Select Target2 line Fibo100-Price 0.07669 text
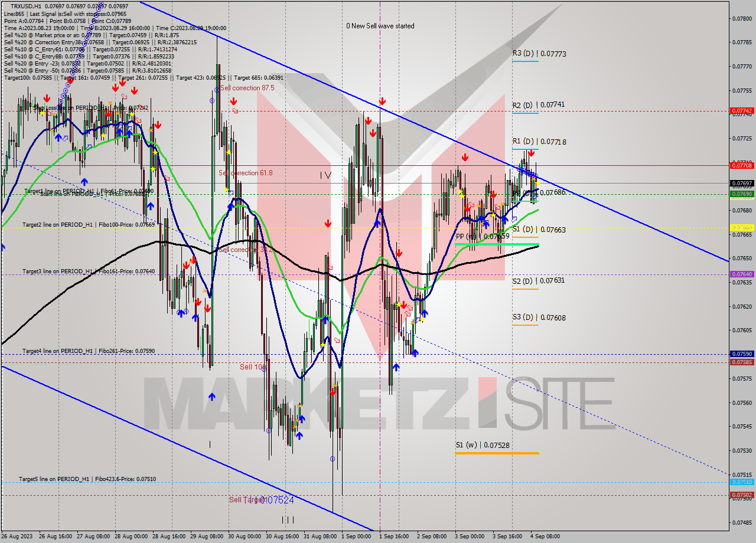 [89, 225]
